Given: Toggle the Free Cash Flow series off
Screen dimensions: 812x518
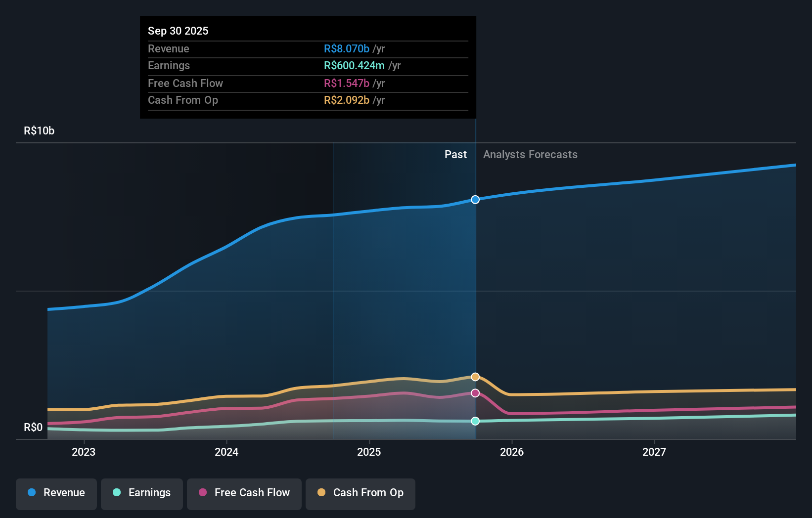Looking at the screenshot, I should click(x=244, y=493).
